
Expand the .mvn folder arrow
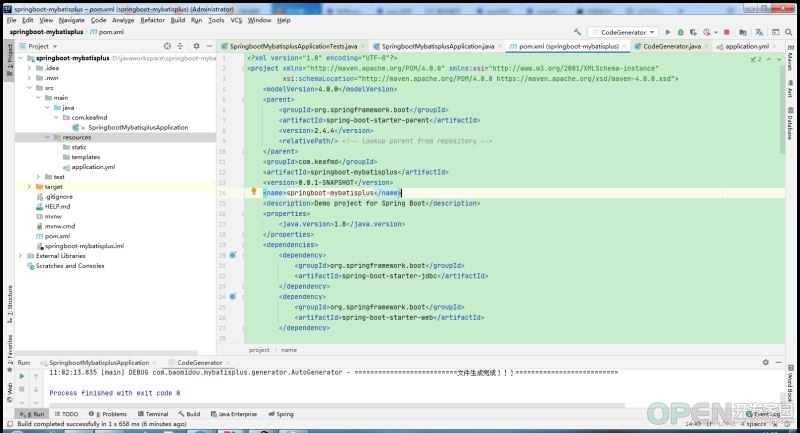point(29,78)
